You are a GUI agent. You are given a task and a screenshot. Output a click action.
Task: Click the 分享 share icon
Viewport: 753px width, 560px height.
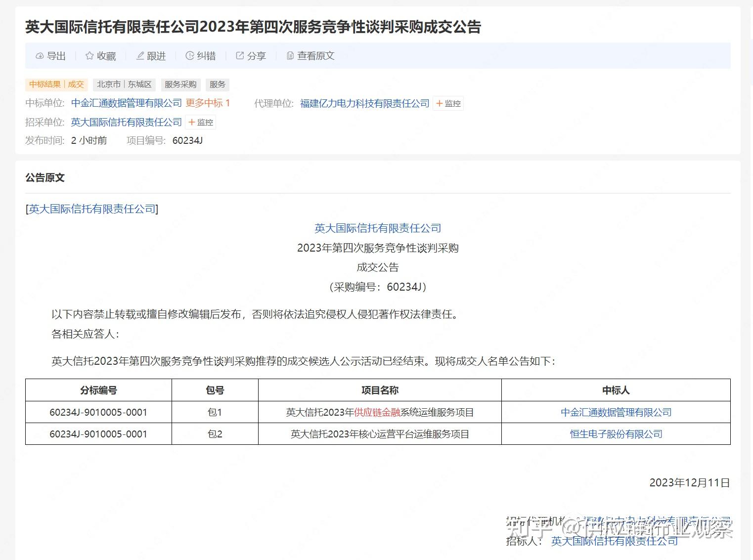point(240,56)
